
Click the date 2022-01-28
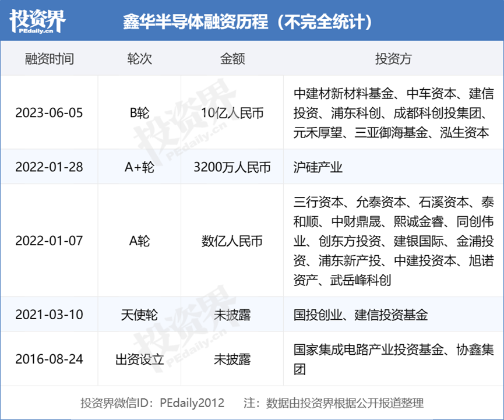click(x=49, y=167)
